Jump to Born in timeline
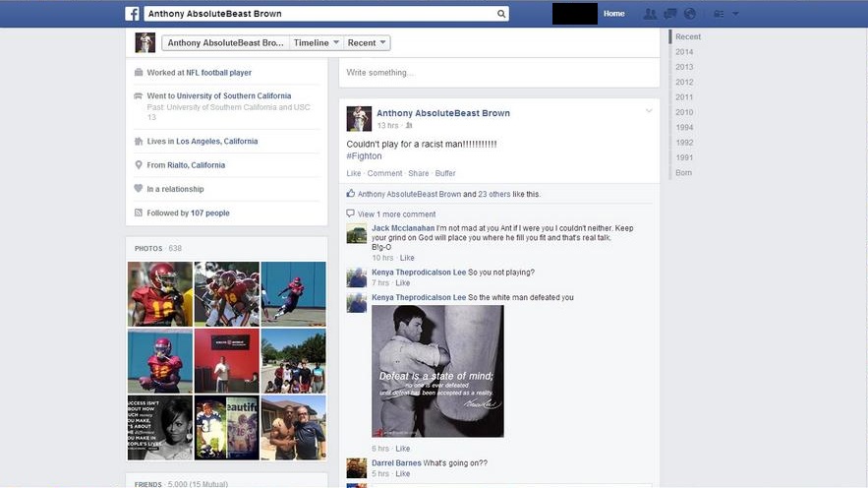This screenshot has width=868, height=488. point(683,173)
